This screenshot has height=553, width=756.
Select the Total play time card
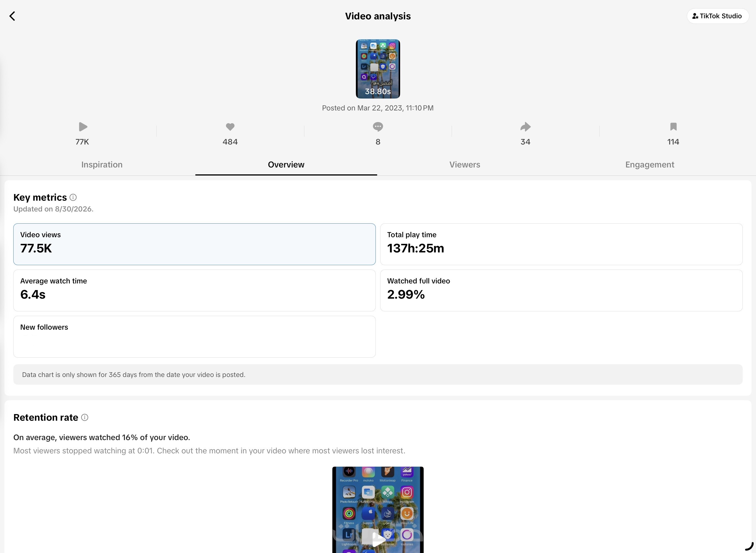pos(561,244)
